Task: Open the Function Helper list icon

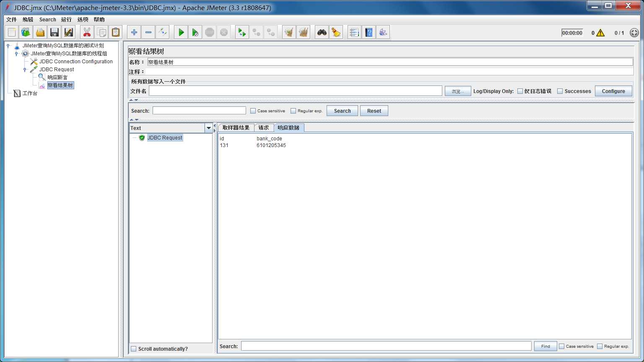Action: [354, 32]
